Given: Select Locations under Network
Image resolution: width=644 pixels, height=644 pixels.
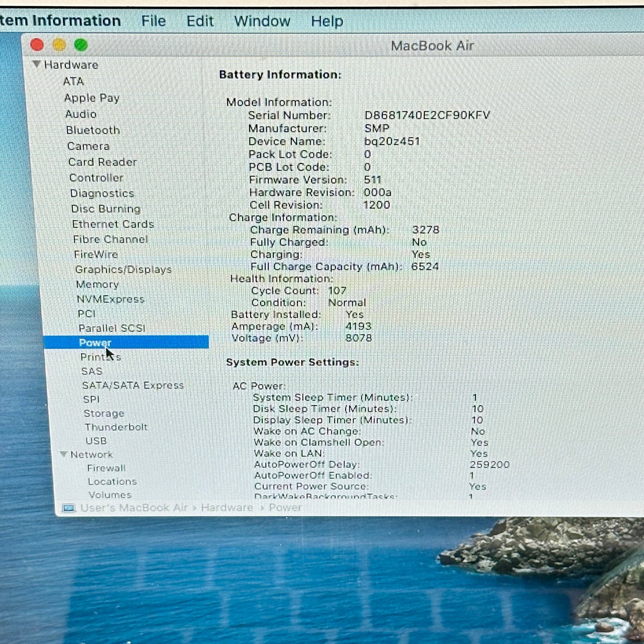Looking at the screenshot, I should tap(112, 481).
